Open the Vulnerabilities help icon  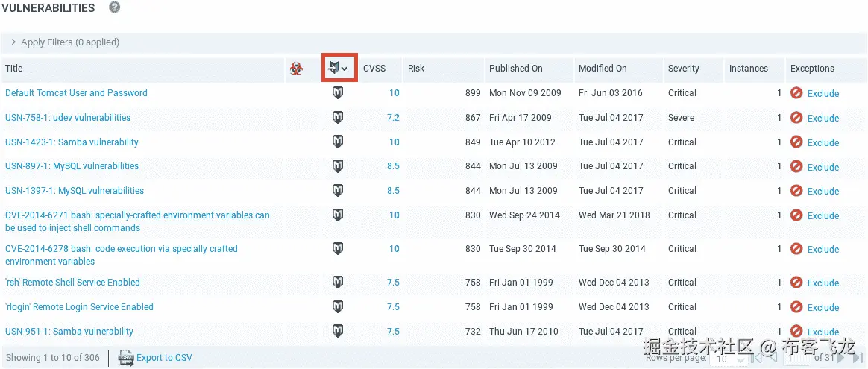coord(115,7)
